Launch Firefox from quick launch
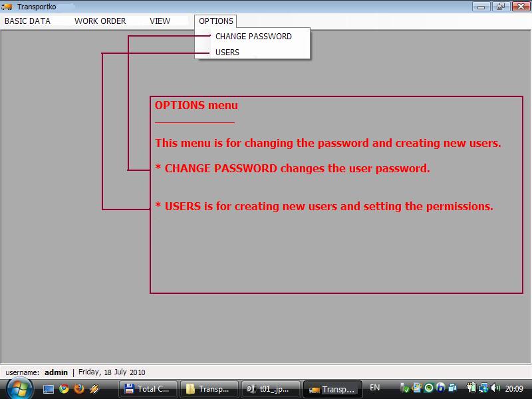The height and width of the screenshot is (399, 532). 79,389
